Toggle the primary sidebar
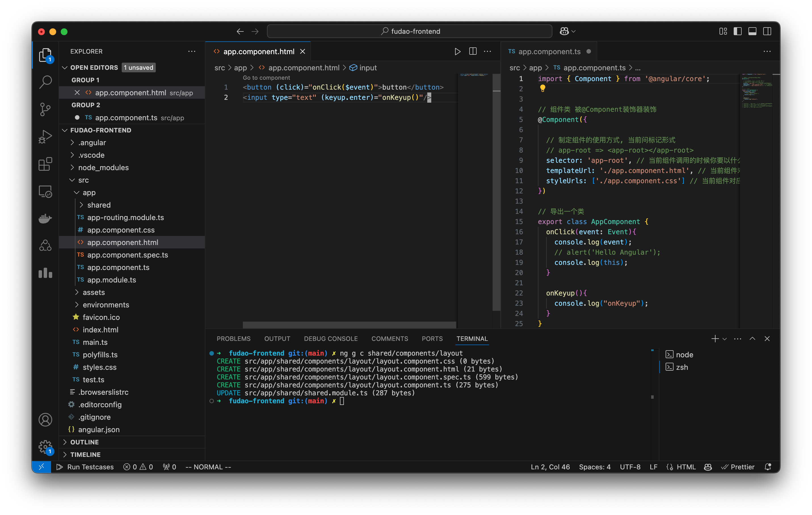The width and height of the screenshot is (812, 515). (x=738, y=31)
